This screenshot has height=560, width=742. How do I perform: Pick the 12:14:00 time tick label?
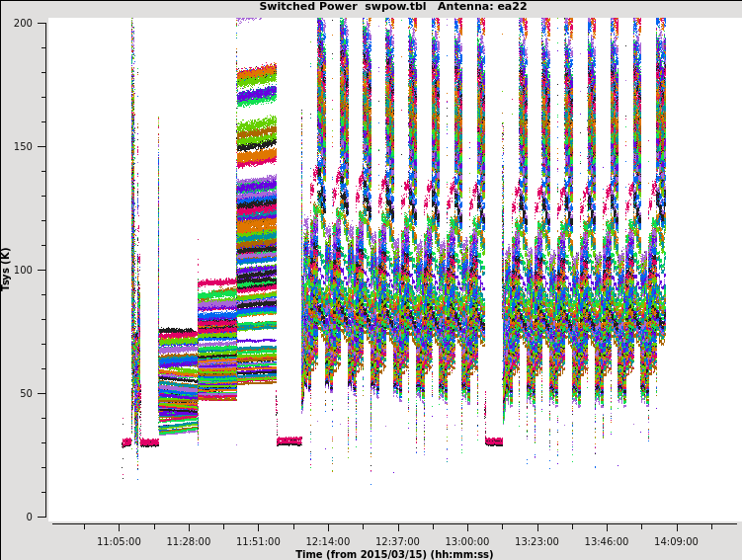tap(327, 541)
